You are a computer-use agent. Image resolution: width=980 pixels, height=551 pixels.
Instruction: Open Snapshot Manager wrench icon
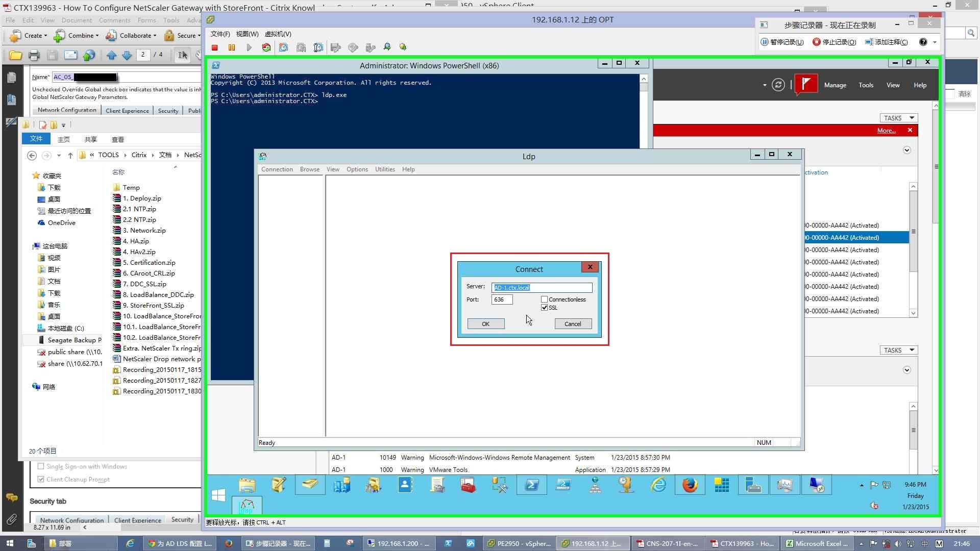click(318, 47)
